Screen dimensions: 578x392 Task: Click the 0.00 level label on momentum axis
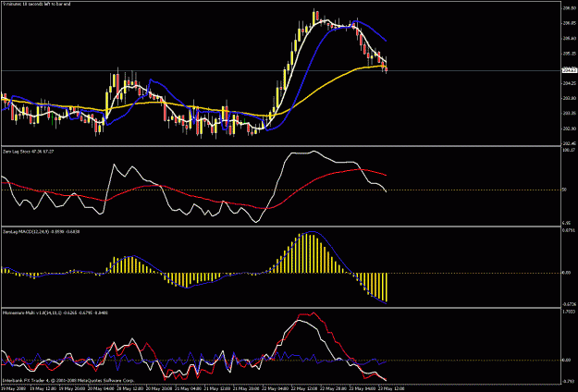click(x=567, y=360)
